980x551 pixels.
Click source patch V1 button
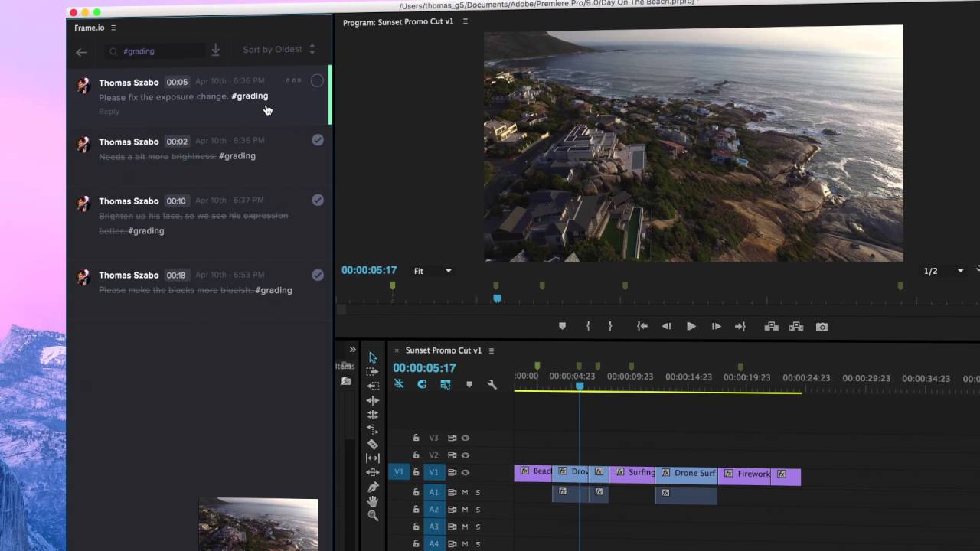pos(398,472)
